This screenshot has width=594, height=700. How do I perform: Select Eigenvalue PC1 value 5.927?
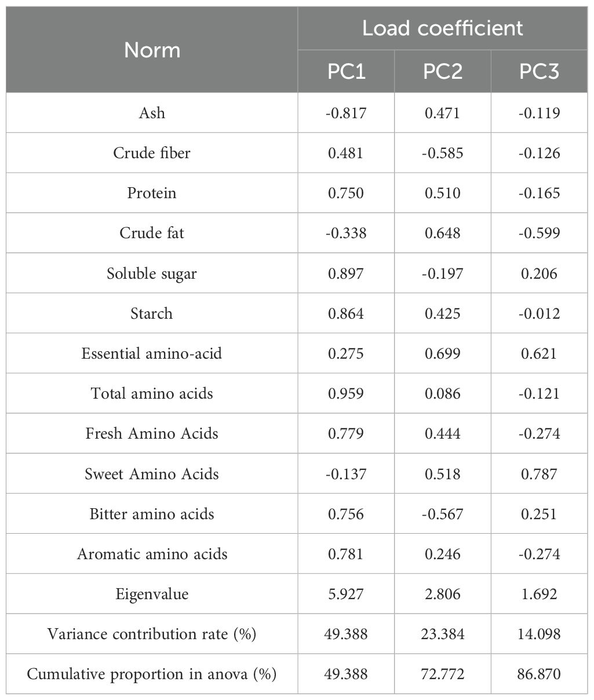tap(346, 594)
